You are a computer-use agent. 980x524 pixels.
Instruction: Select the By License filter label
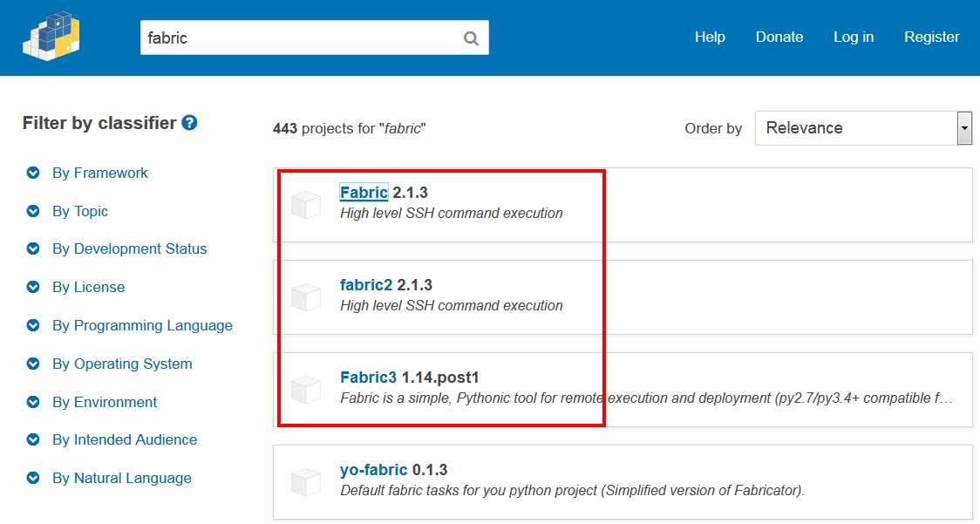click(x=89, y=287)
